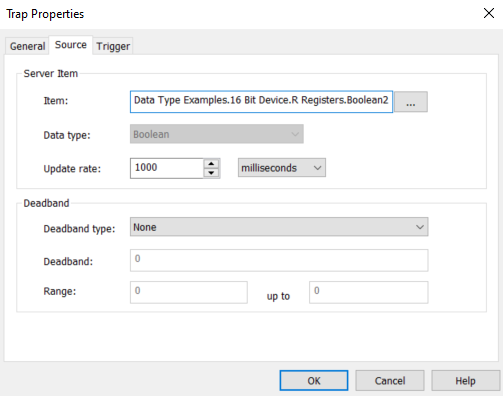Click the 'Deadband type:' label
Viewport: 503px width, 396px height.
[x=79, y=229]
